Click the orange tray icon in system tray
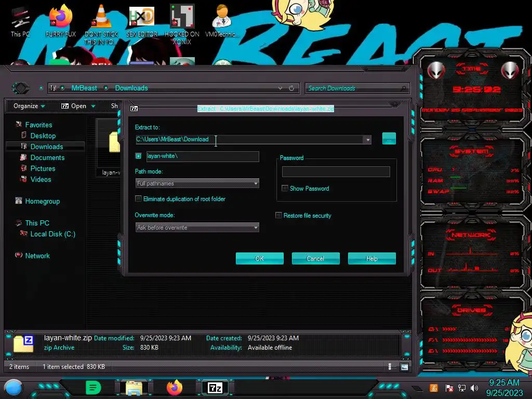Viewport: 532px width, 399px height. [x=434, y=388]
